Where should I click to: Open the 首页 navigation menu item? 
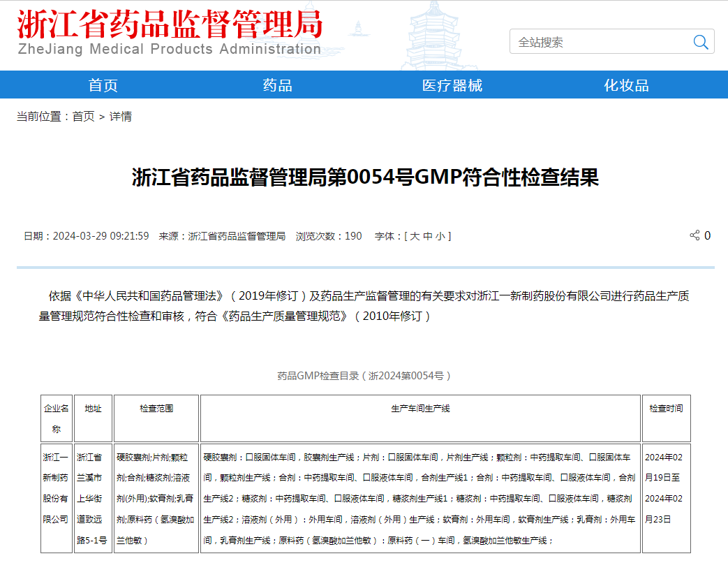tap(103, 85)
